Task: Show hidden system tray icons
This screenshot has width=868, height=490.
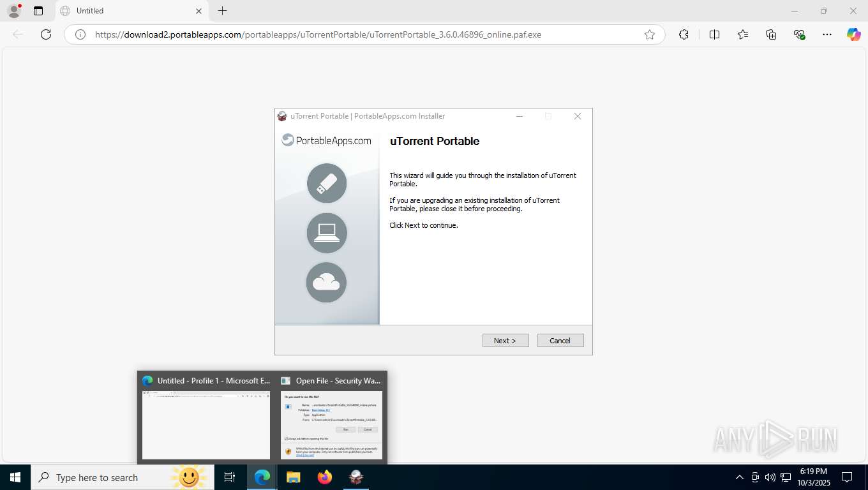Action: click(740, 477)
